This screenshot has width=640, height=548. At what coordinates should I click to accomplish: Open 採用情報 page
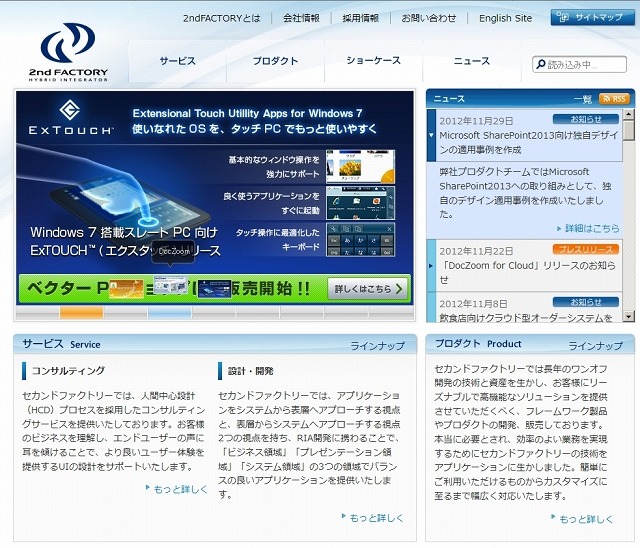[360, 18]
